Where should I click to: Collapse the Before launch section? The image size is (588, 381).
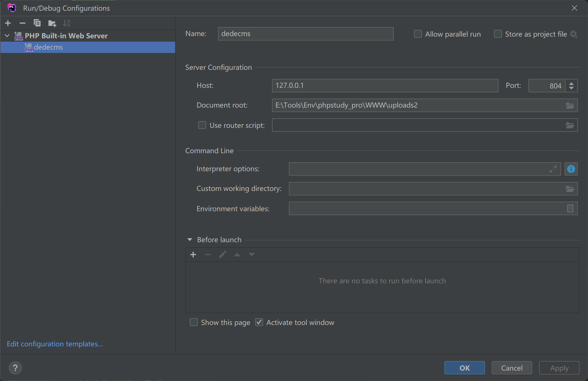190,240
